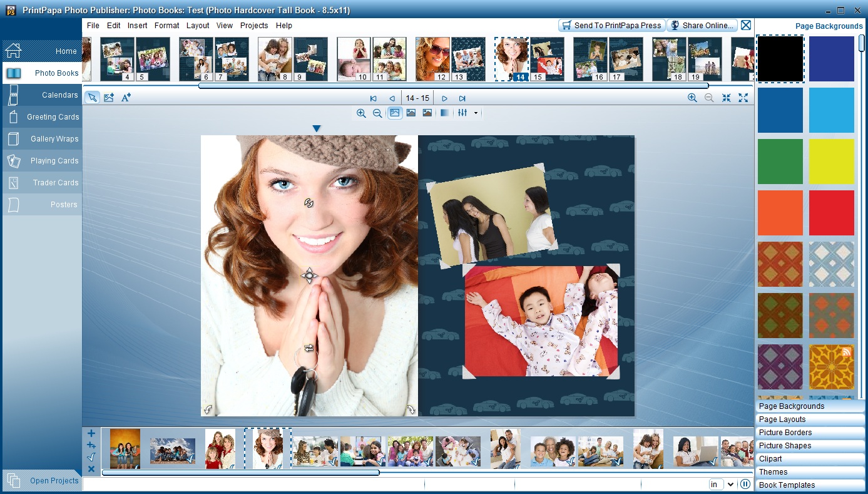Switch to the Calendars section
The image size is (868, 494).
click(41, 95)
